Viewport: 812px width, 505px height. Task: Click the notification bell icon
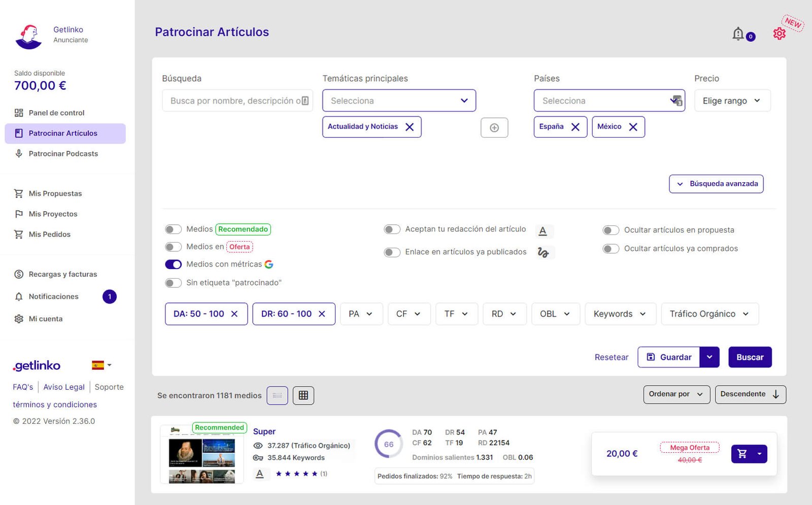click(738, 34)
